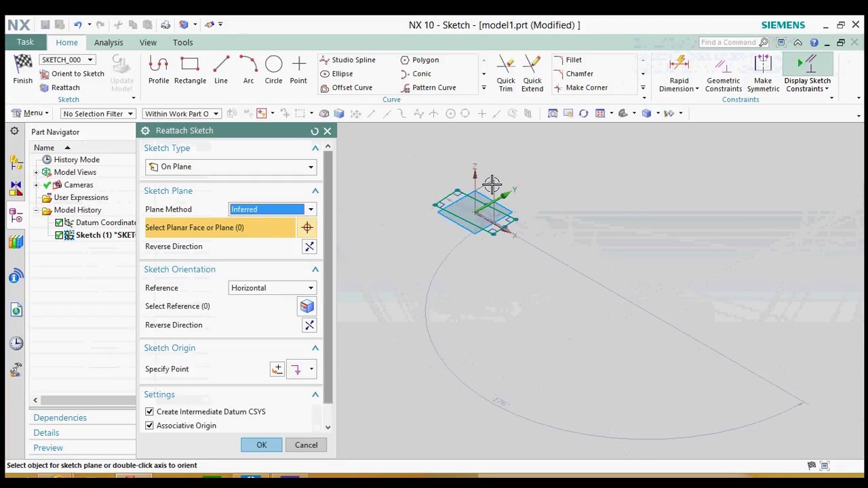Click the OK button

click(261, 445)
